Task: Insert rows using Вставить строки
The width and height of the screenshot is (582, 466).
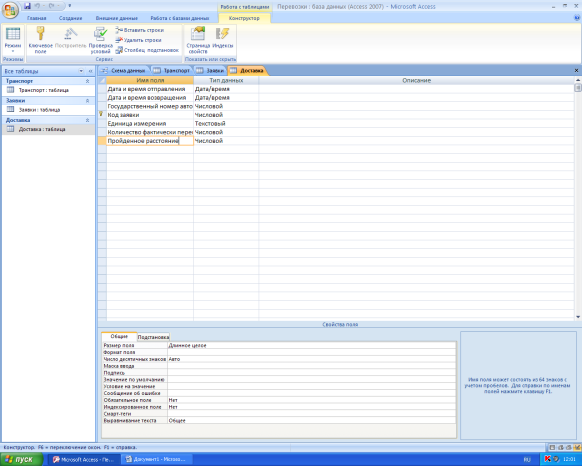Action: point(140,30)
